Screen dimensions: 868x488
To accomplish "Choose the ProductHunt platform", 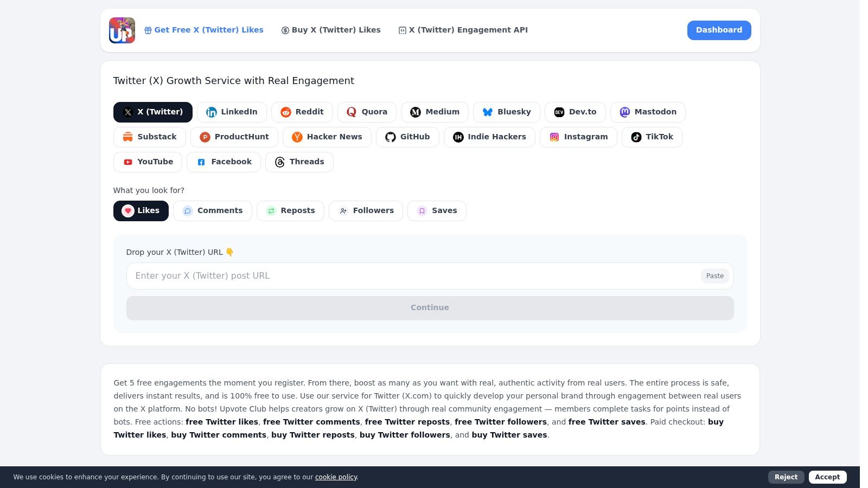I will pos(234,137).
